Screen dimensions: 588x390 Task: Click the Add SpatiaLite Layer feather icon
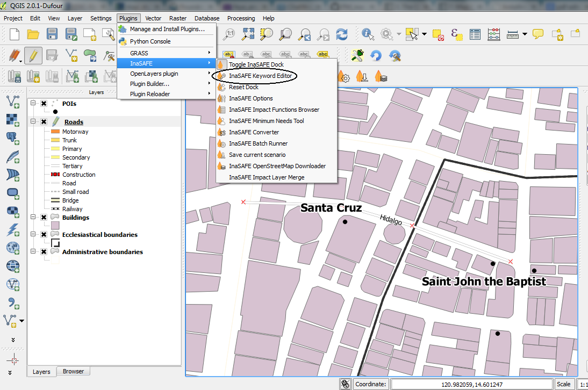[x=13, y=156]
